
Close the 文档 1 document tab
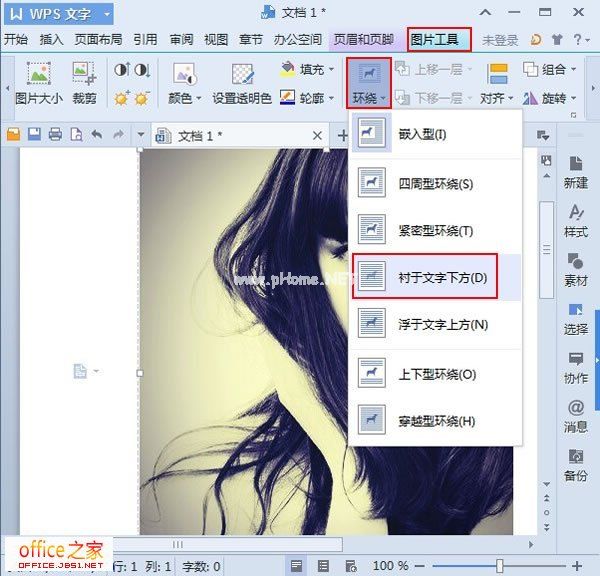pos(318,135)
